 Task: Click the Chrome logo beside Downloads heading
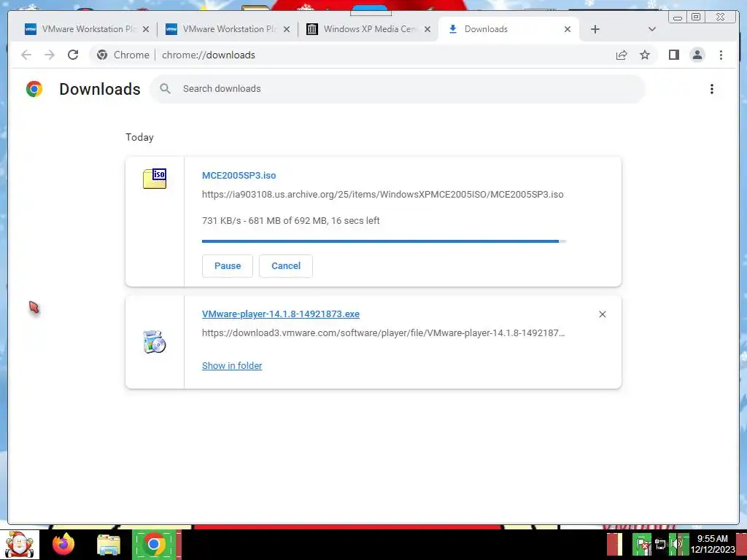pyautogui.click(x=34, y=89)
